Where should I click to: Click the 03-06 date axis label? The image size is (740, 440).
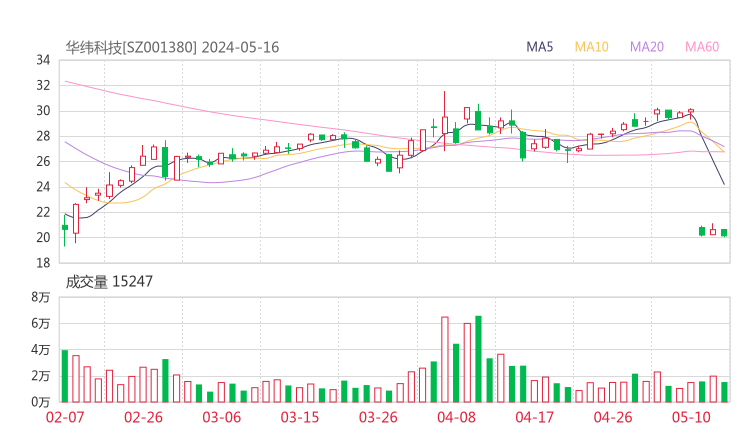[x=221, y=417]
